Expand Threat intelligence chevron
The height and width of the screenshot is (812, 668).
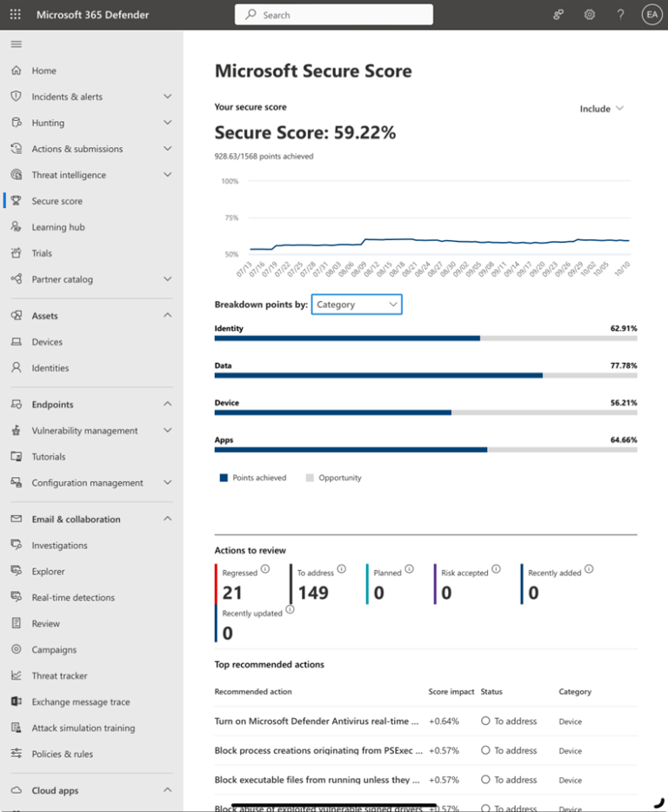(x=168, y=175)
